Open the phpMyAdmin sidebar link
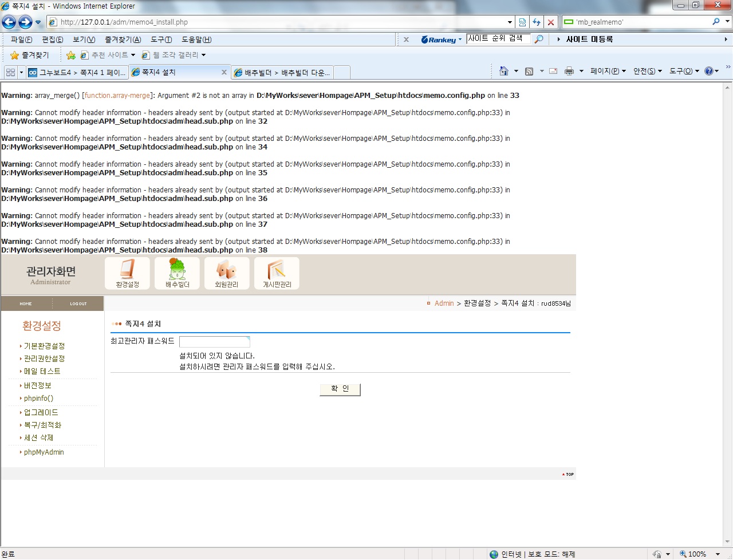This screenshot has width=733, height=560. pos(44,452)
